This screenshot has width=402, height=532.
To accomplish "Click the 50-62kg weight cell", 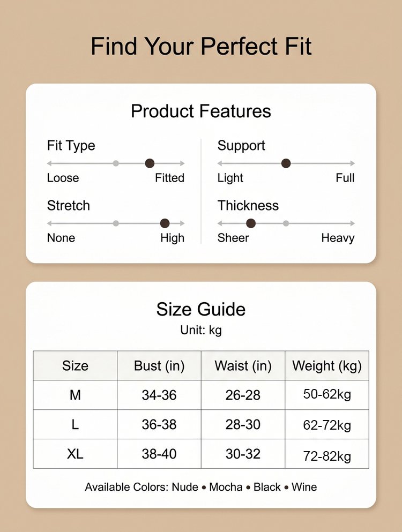I will pos(327,395).
